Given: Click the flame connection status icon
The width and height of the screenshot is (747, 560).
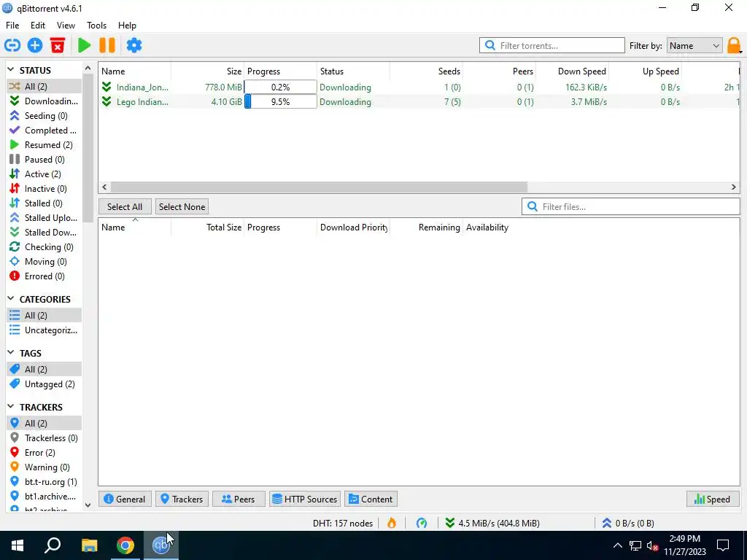Looking at the screenshot, I should (x=392, y=523).
